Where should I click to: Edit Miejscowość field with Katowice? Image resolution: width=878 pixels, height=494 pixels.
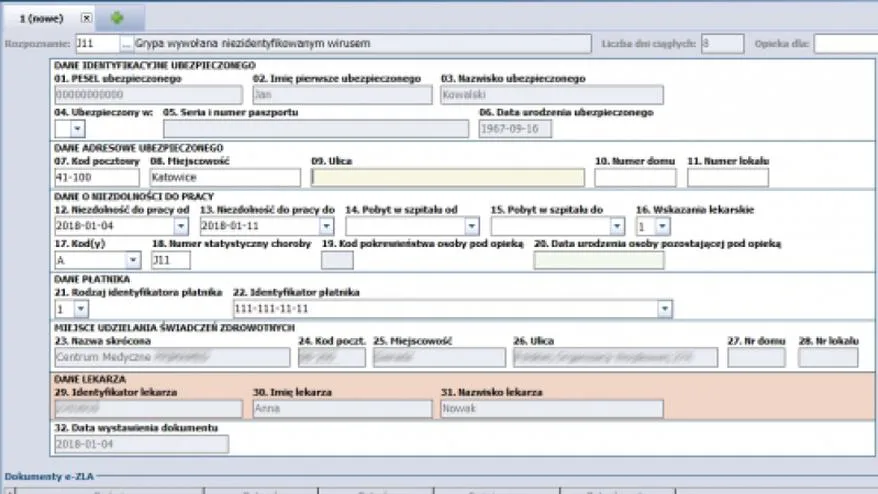click(225, 178)
